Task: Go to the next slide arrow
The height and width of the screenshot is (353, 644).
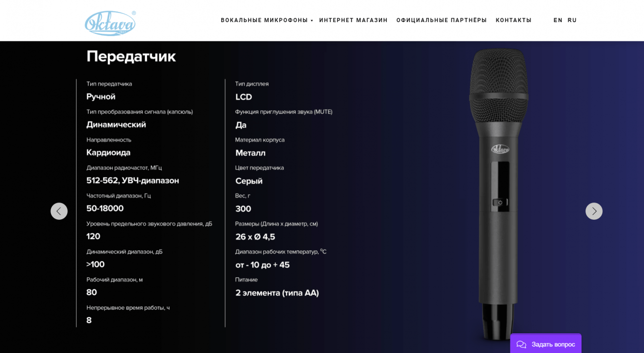Action: point(594,211)
